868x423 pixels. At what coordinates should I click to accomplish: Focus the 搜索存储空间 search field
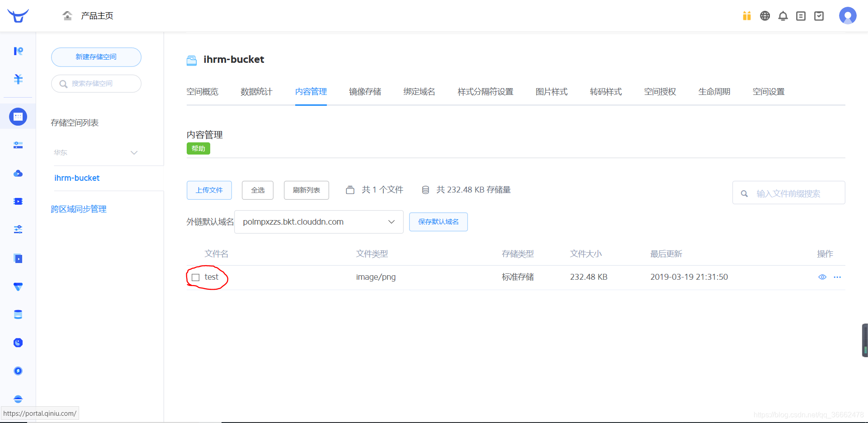pos(96,84)
